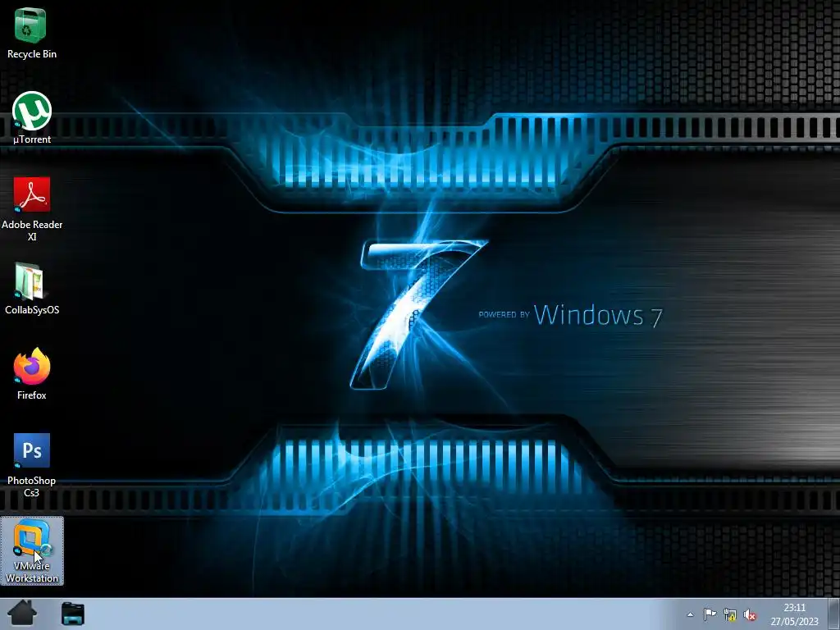840x630 pixels.
Task: Open the Start menu house button
Action: click(22, 614)
